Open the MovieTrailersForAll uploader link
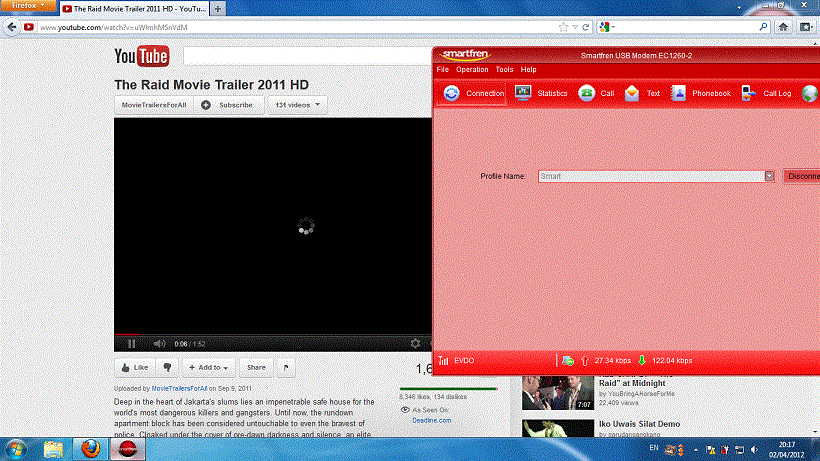 179,388
